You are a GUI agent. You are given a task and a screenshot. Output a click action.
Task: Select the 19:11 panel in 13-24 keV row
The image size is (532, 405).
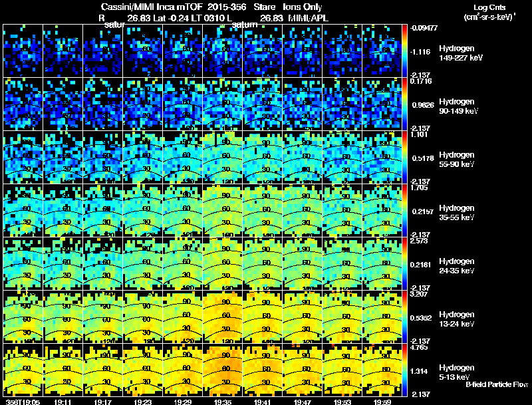pos(63,317)
